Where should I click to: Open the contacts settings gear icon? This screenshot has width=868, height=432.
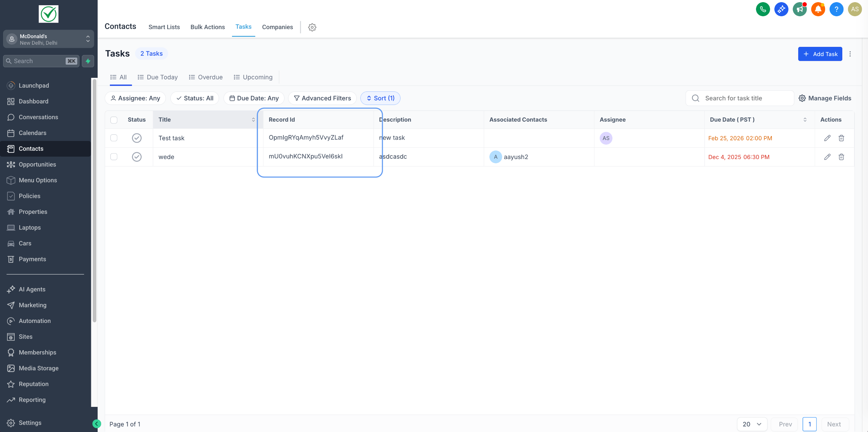click(x=312, y=27)
